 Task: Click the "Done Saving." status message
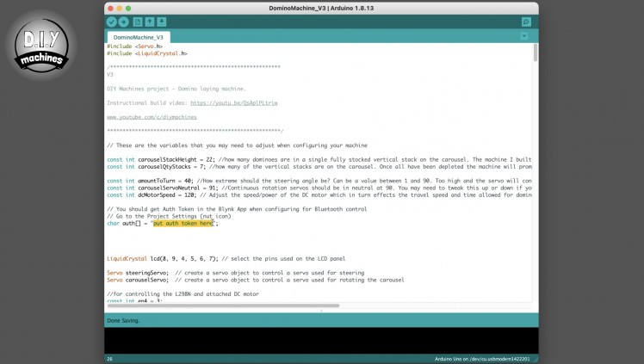(123, 320)
